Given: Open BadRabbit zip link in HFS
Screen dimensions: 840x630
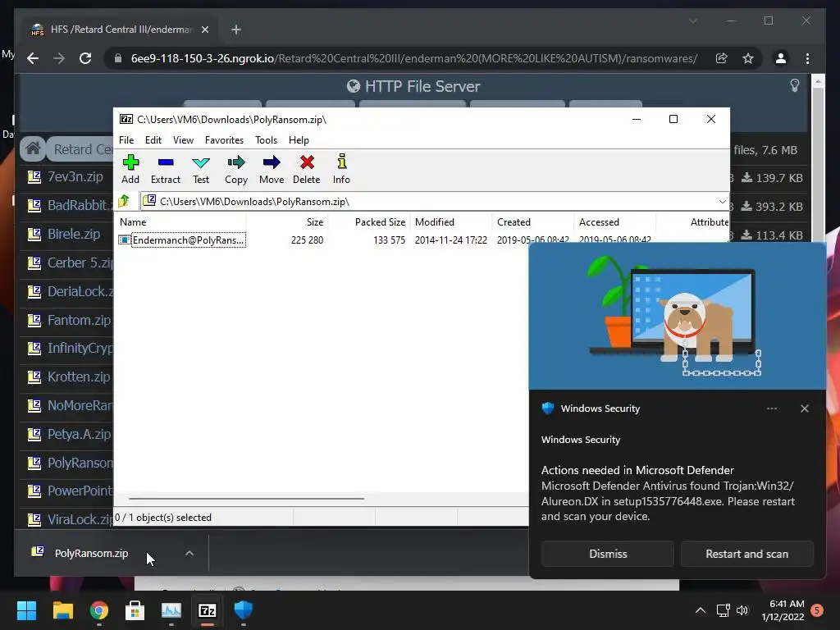Looking at the screenshot, I should [x=80, y=205].
